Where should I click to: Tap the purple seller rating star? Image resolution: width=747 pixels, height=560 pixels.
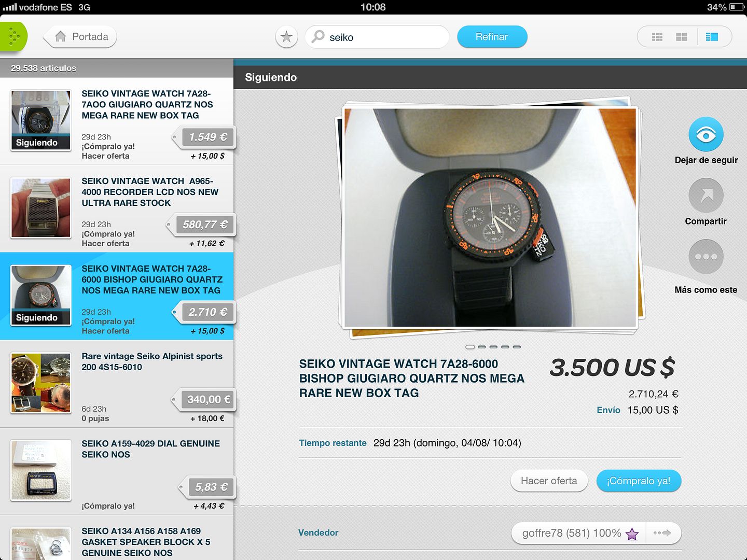pyautogui.click(x=632, y=534)
